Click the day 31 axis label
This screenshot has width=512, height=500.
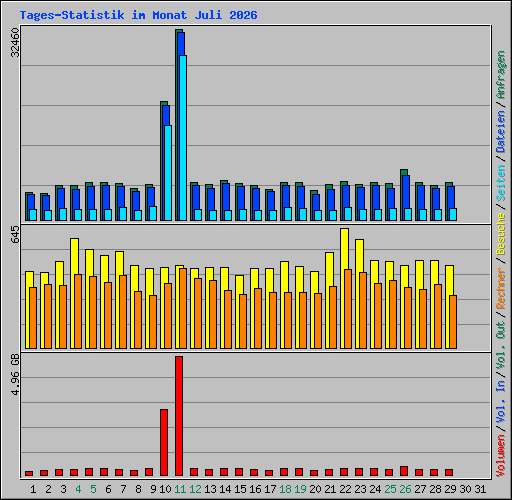click(x=480, y=489)
